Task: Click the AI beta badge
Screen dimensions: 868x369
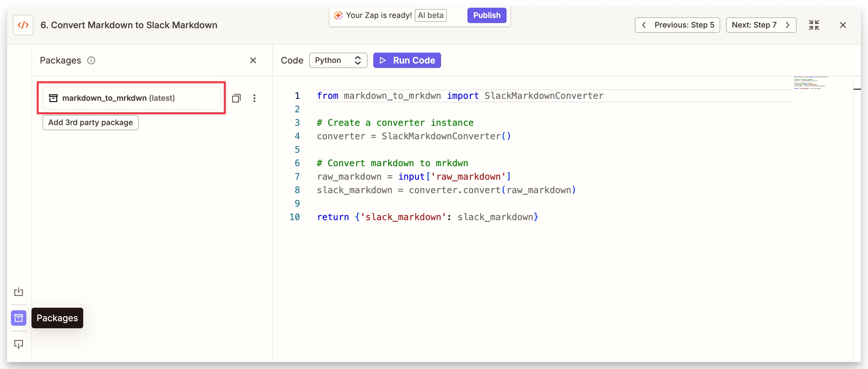Action: pos(430,15)
